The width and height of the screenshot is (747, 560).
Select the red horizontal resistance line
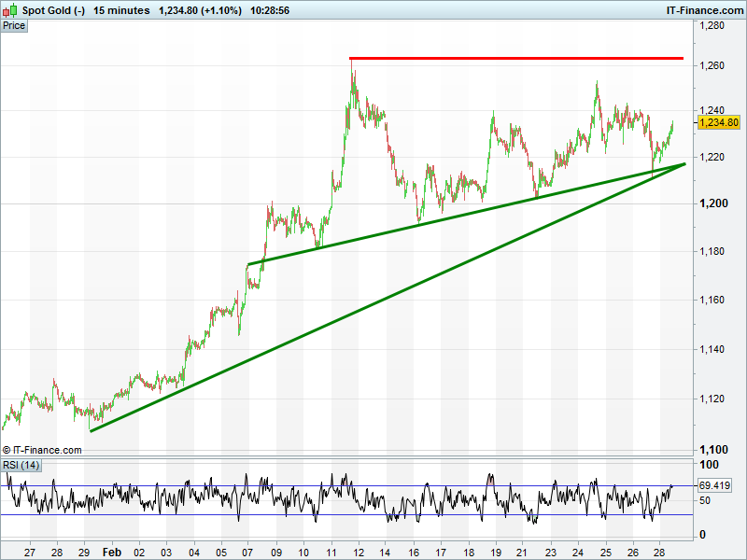pos(514,59)
